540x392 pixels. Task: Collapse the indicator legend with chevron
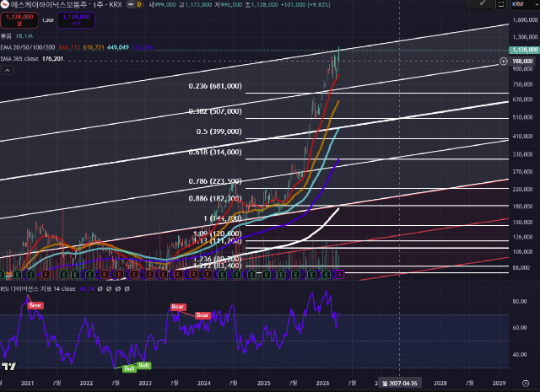(x=8, y=71)
